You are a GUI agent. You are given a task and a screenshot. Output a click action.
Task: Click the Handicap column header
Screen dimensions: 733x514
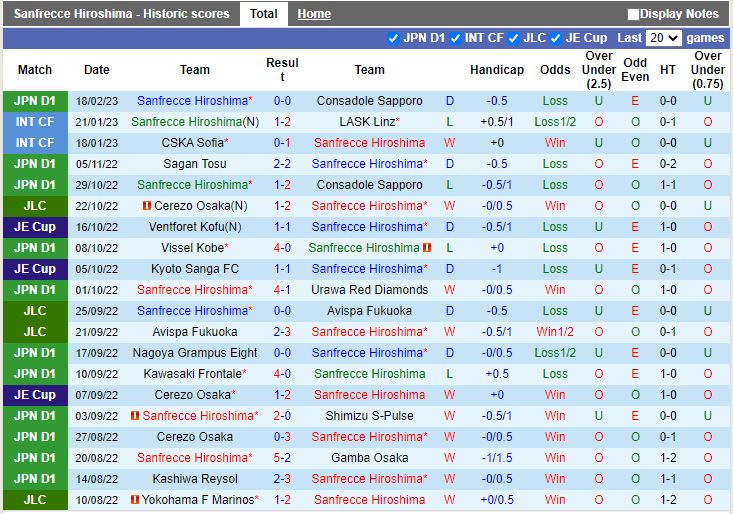pyautogui.click(x=496, y=70)
